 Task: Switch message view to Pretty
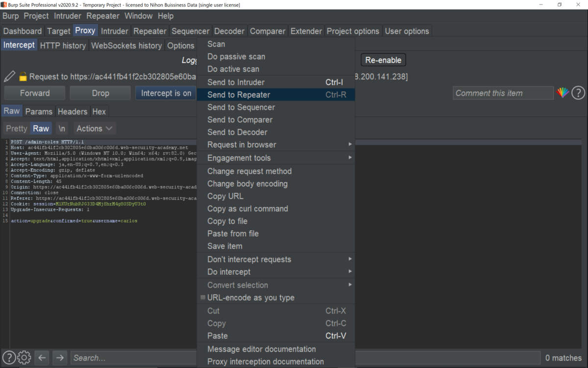16,129
